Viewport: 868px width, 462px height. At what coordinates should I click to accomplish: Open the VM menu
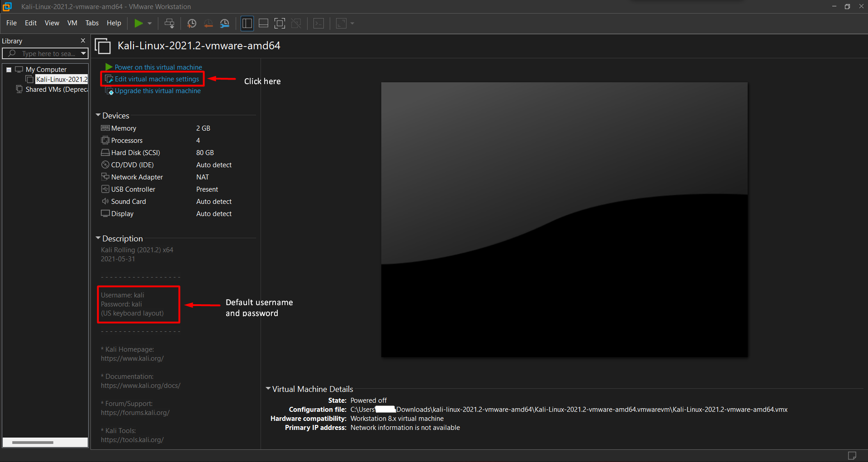(72, 23)
